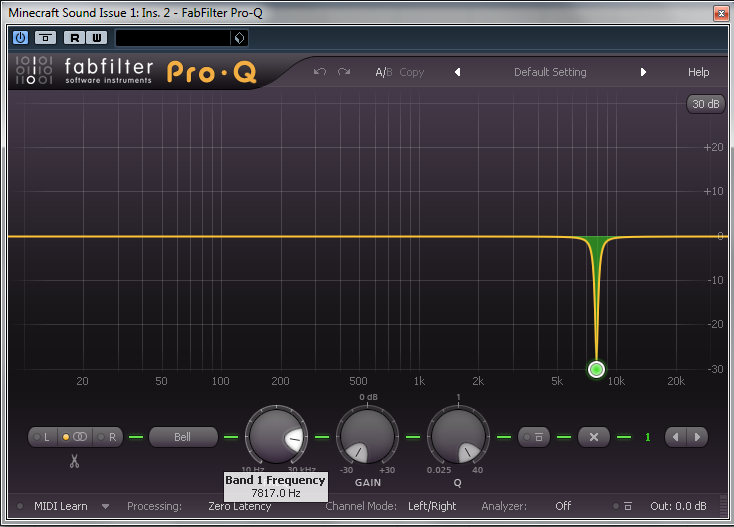This screenshot has height=527, width=734.
Task: Go to previous preset arrow
Action: (457, 72)
